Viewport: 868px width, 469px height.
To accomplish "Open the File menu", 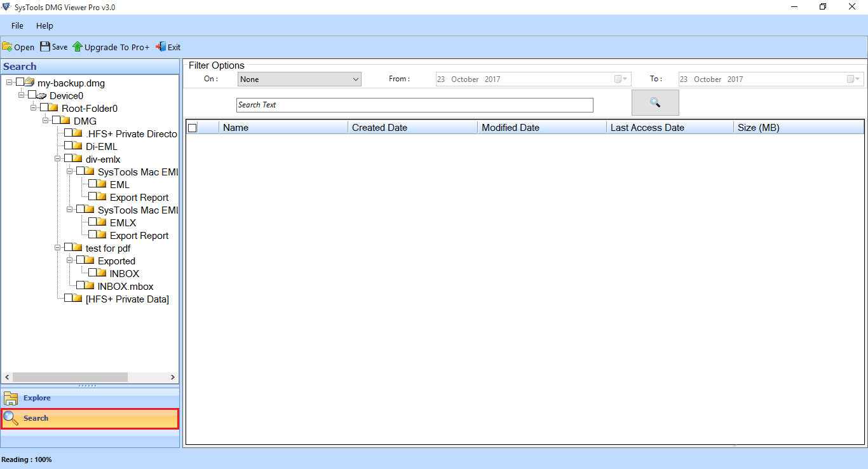I will [x=17, y=26].
